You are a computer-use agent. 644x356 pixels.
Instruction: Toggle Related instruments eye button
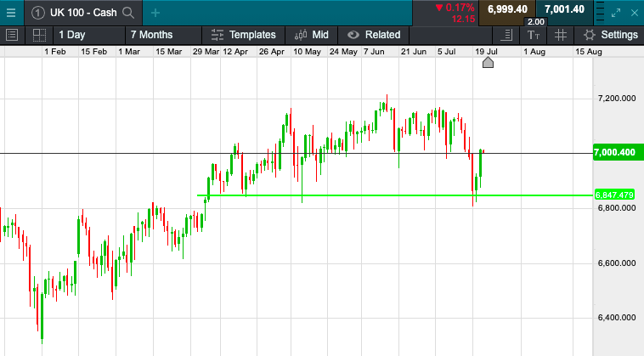pos(373,35)
